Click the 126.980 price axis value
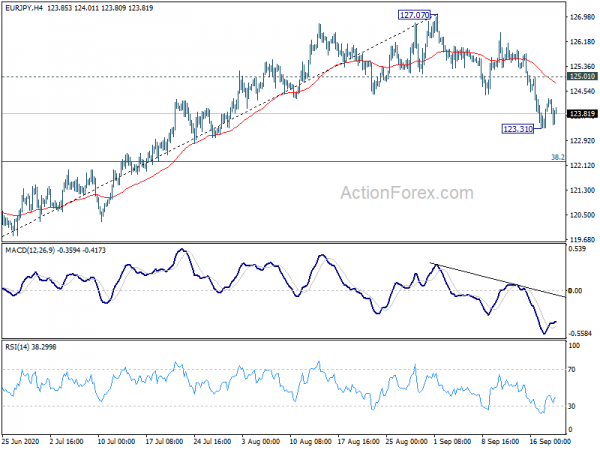This screenshot has width=600, height=450. 582,17
